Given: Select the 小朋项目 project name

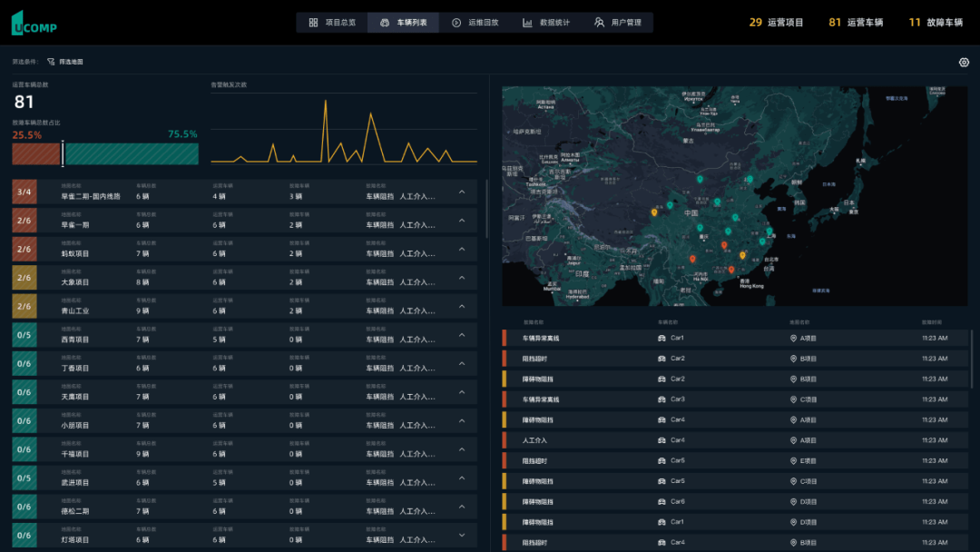Looking at the screenshot, I should point(75,426).
